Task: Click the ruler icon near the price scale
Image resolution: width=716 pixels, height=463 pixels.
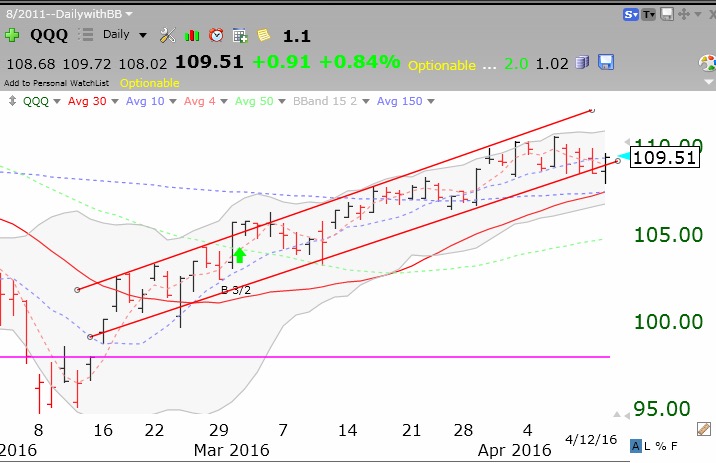Action: 704,429
